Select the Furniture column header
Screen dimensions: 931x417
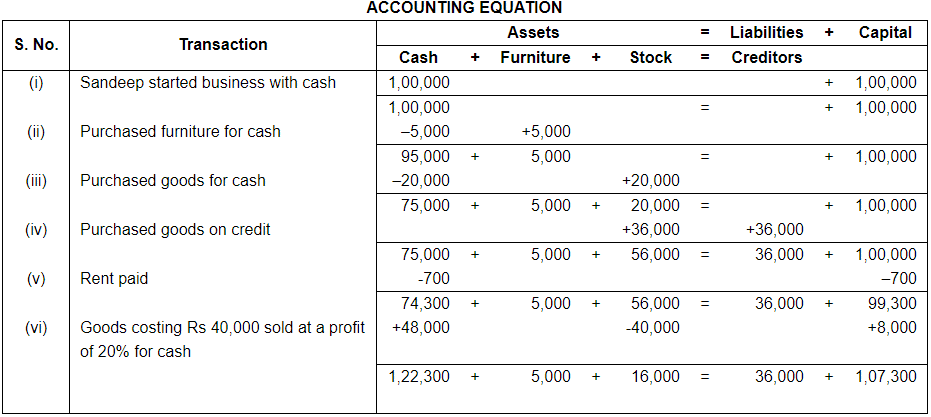(x=535, y=57)
